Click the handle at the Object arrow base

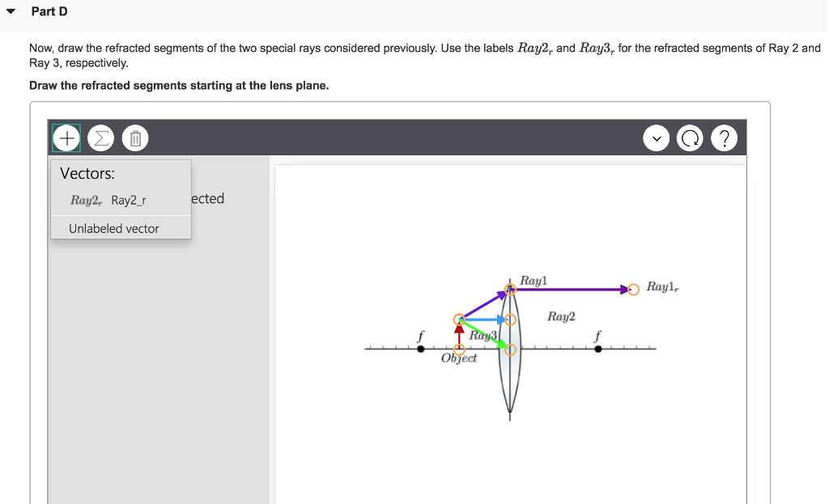[460, 349]
